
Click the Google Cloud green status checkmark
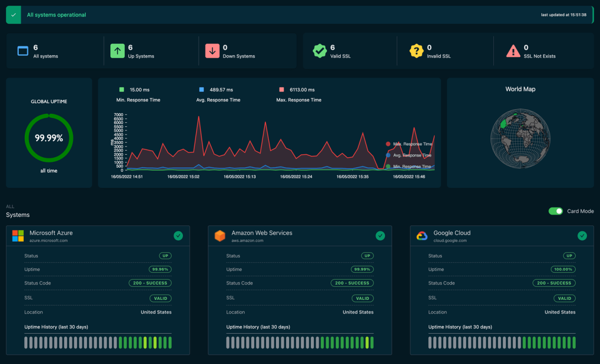click(x=582, y=236)
